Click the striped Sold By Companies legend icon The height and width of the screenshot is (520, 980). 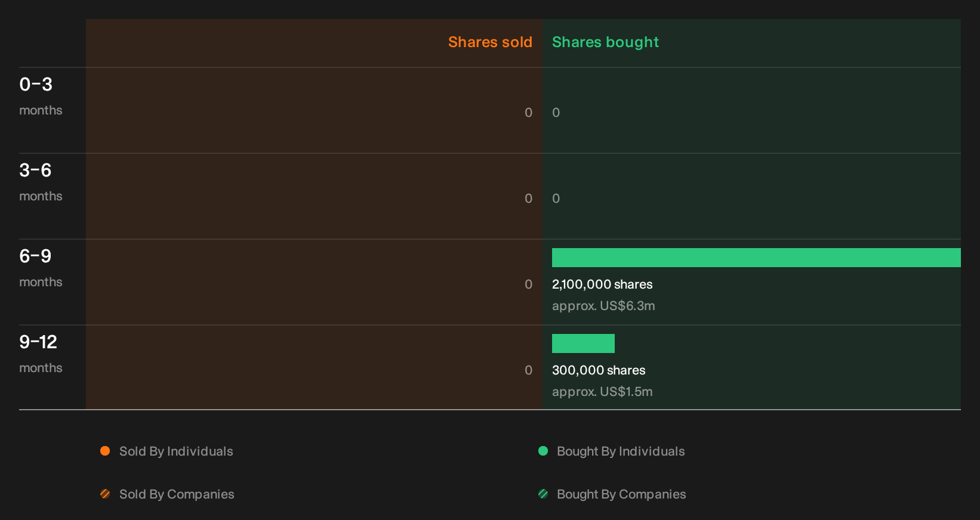tap(105, 494)
